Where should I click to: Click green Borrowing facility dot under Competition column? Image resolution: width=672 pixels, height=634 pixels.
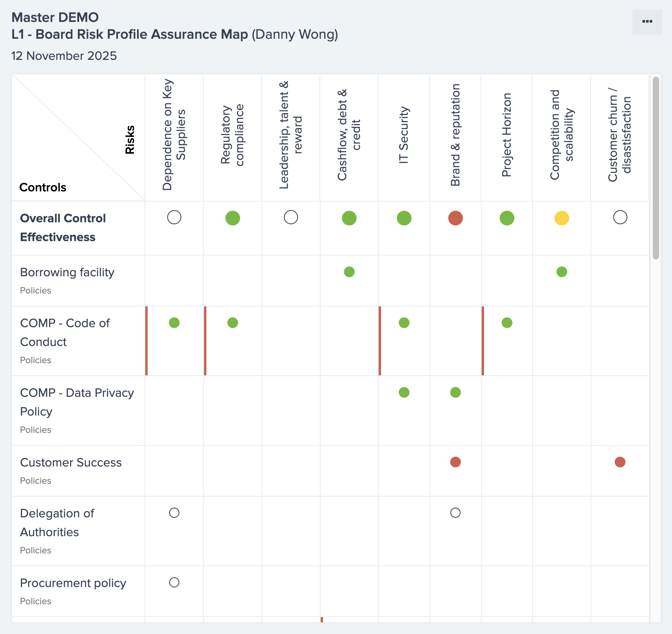562,272
